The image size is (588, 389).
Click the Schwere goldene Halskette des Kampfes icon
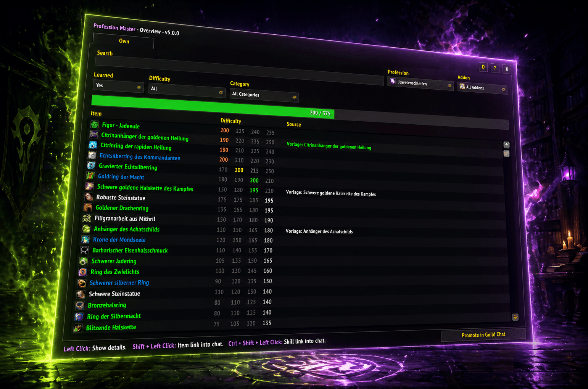[90, 186]
